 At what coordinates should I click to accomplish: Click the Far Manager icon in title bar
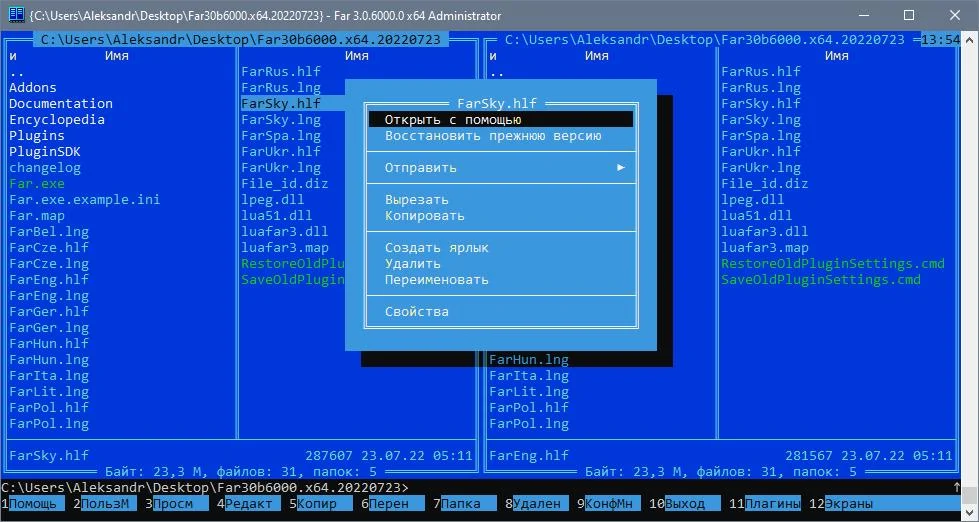coord(16,15)
